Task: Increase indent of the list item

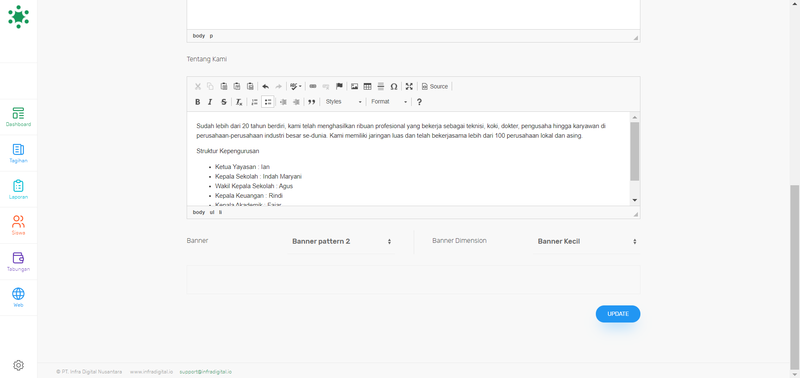Action: click(x=296, y=102)
